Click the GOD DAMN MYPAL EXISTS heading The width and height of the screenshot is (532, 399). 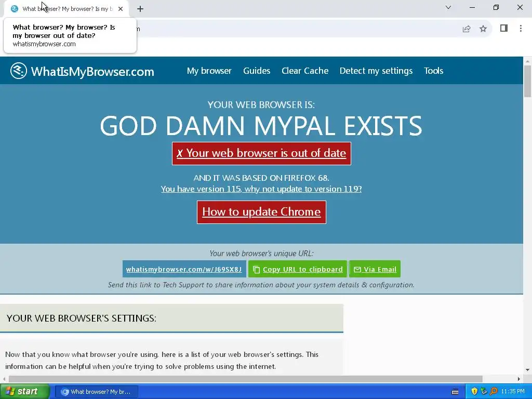(x=261, y=126)
